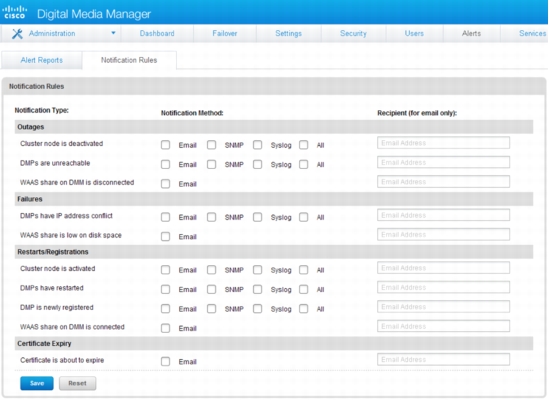Check All for DMP is newly registered
This screenshot has width=549, height=401.
304,309
